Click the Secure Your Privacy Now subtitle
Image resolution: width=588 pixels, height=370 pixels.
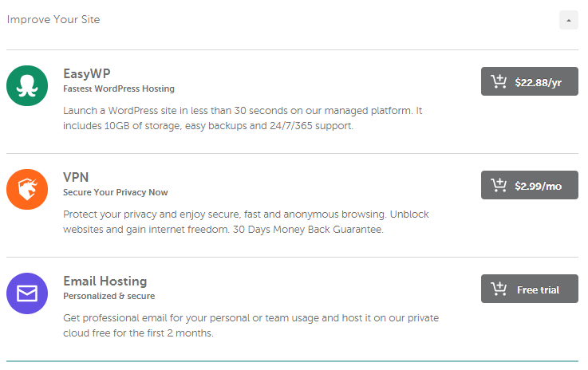click(116, 192)
